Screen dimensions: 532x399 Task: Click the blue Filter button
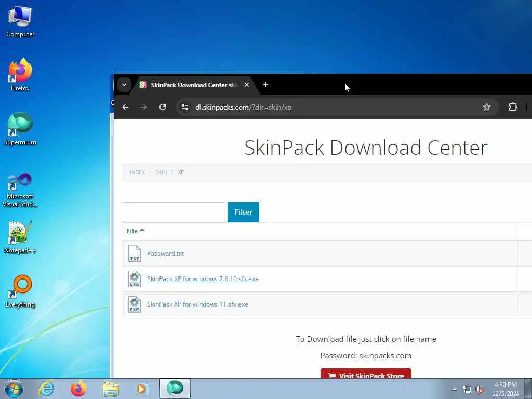click(x=243, y=212)
